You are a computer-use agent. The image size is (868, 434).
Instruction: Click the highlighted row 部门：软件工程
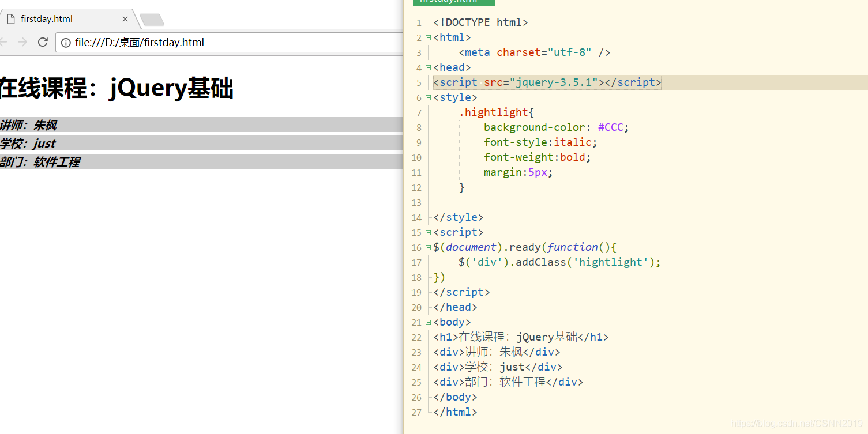(201, 162)
